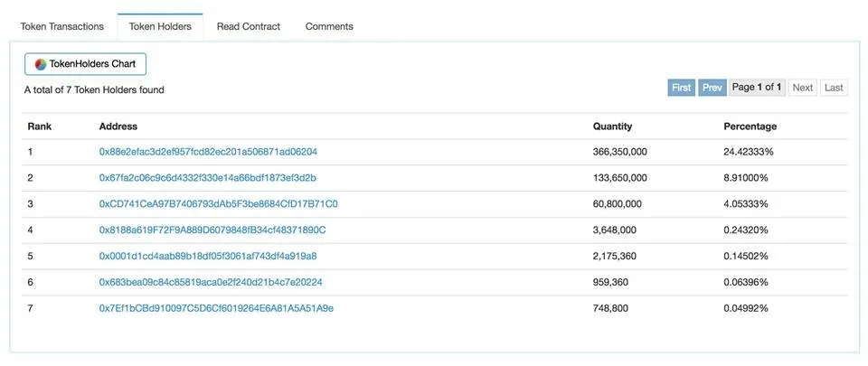Select percentage 0.06396%
This screenshot has width=868, height=366.
click(746, 282)
